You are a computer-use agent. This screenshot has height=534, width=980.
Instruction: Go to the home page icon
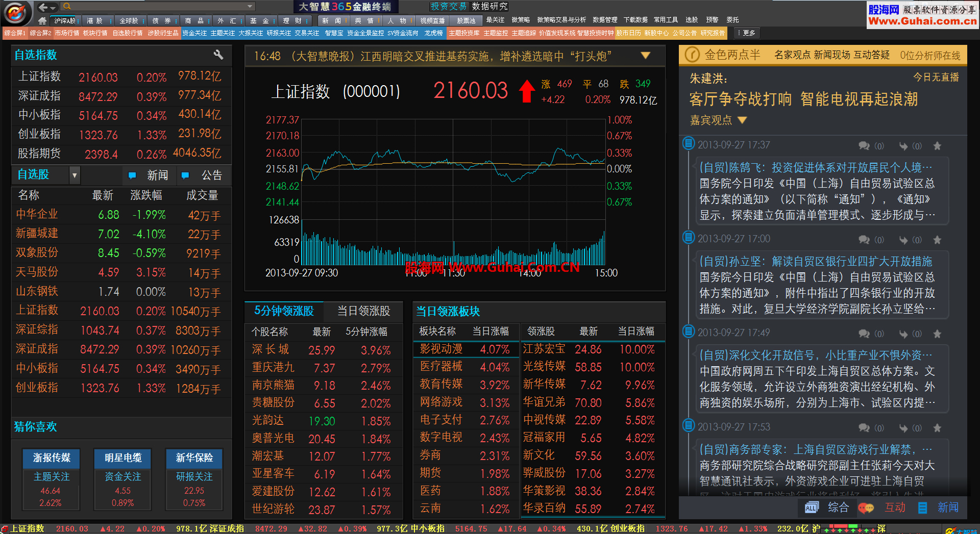42,20
